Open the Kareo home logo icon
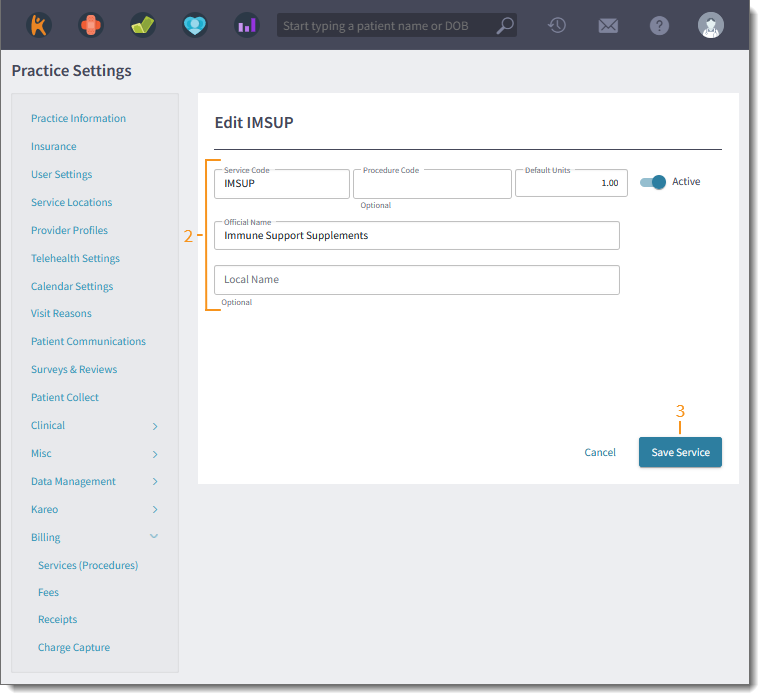Viewport: 765px width, 700px height. pyautogui.click(x=39, y=25)
